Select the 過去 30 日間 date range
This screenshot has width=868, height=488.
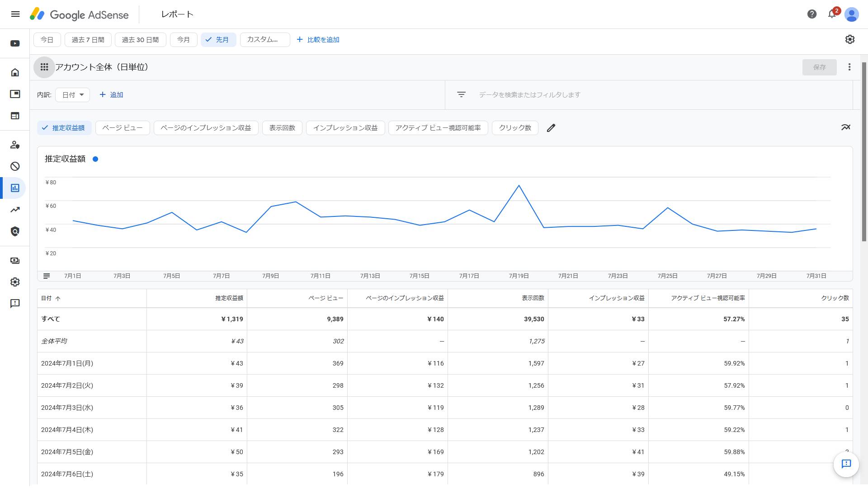tap(141, 40)
